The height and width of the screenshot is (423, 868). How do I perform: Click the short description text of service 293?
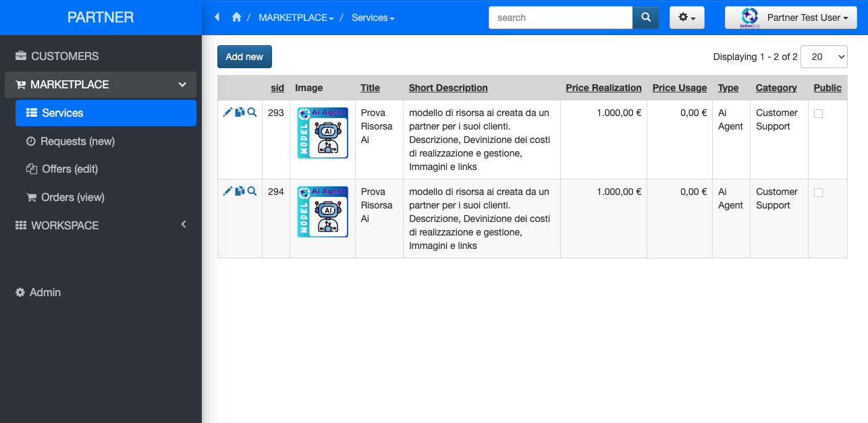[x=480, y=140]
